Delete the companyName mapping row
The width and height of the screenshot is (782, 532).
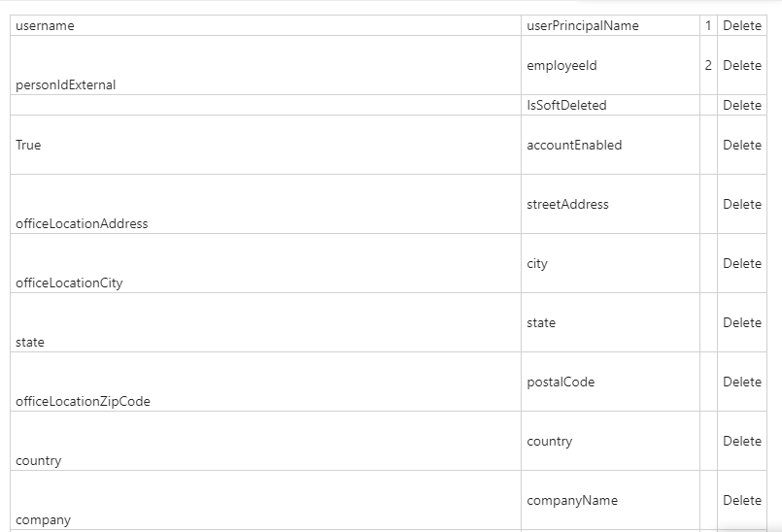741,501
